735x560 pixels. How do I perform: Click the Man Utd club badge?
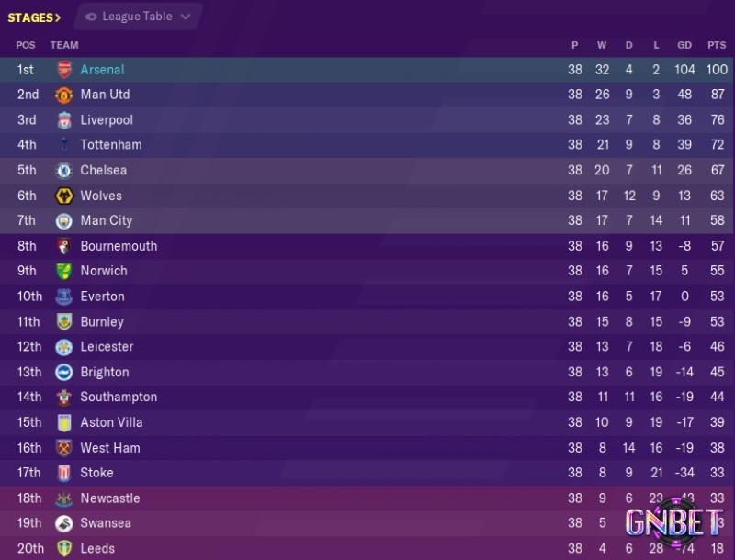click(63, 95)
